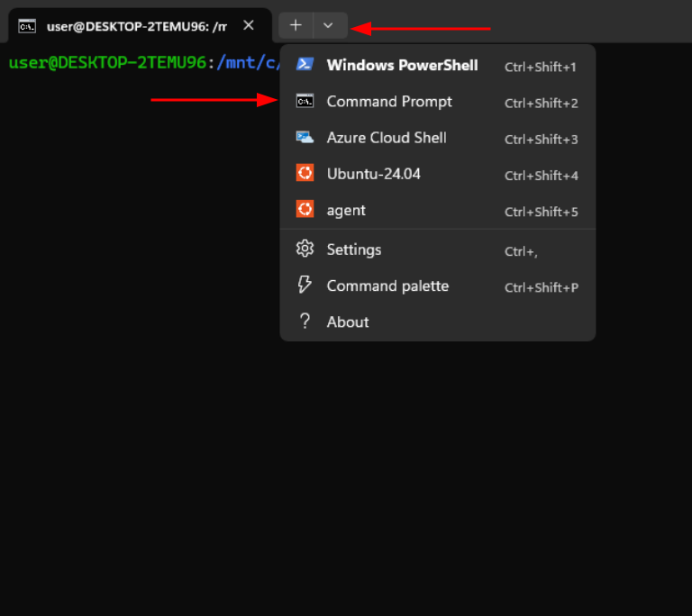Select the user@DESKTOP-2TEMU96 terminal tab

(140, 26)
